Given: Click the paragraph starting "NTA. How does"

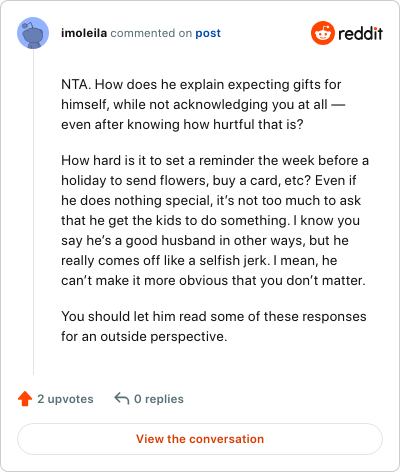Looking at the screenshot, I should (203, 104).
